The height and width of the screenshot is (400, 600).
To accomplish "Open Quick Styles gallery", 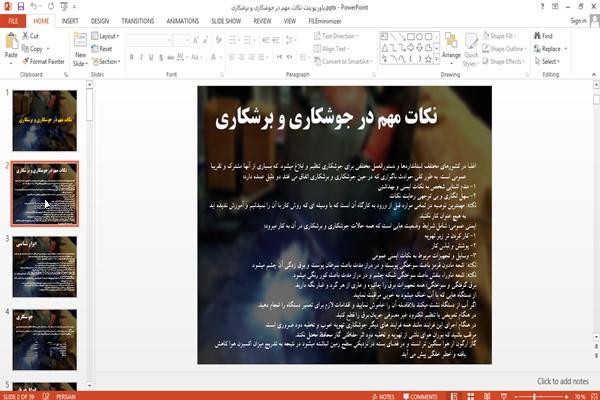I will point(471,50).
